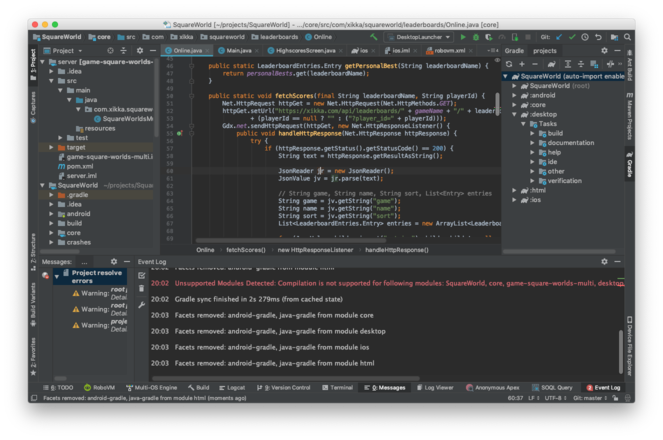Toggle Gradle offline mode icon
The height and width of the screenshot is (440, 663).
(610, 64)
